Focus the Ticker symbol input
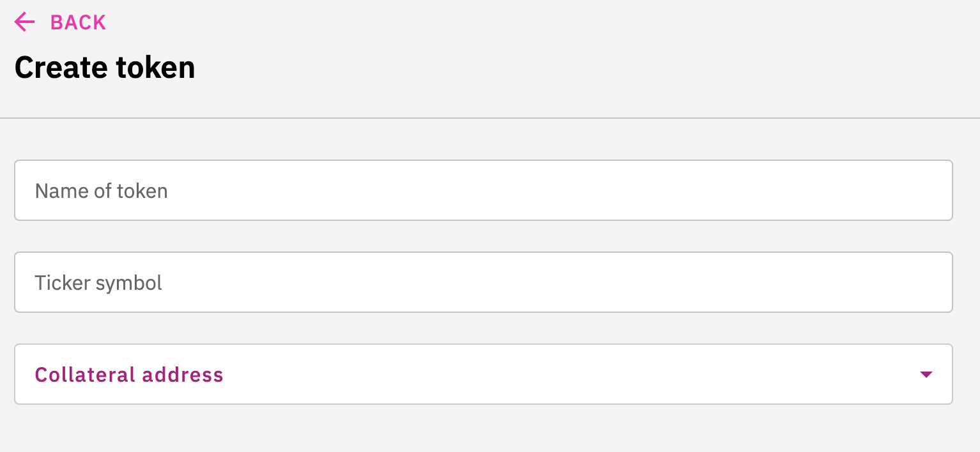 [483, 282]
